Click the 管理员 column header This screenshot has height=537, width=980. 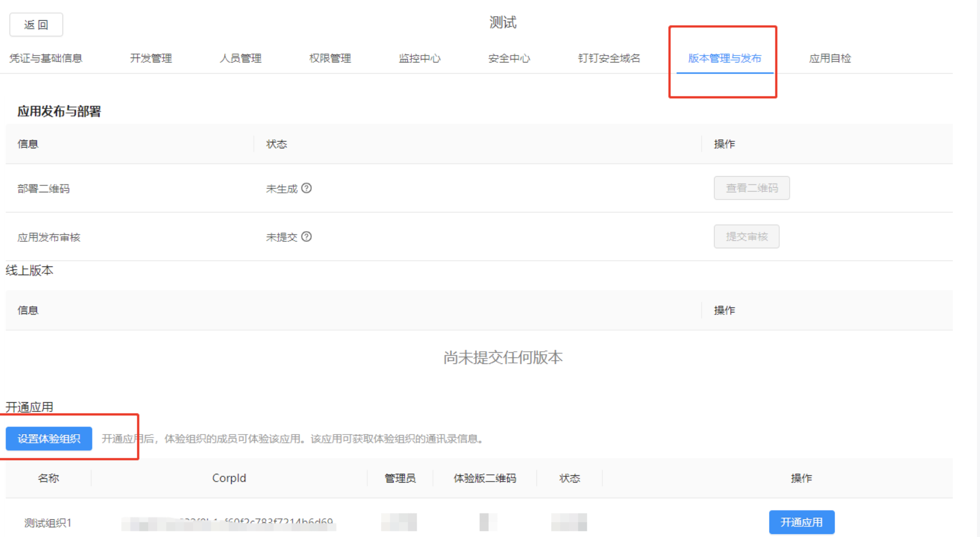tap(400, 478)
